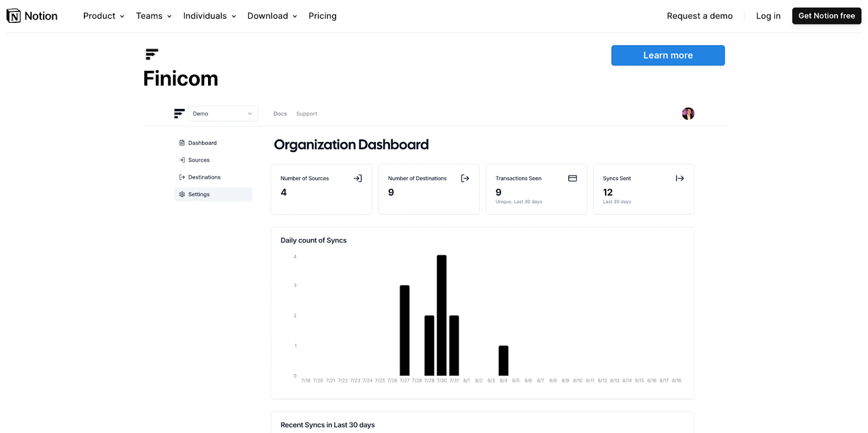Open the Download dropdown menu
The image size is (868, 433).
(272, 16)
